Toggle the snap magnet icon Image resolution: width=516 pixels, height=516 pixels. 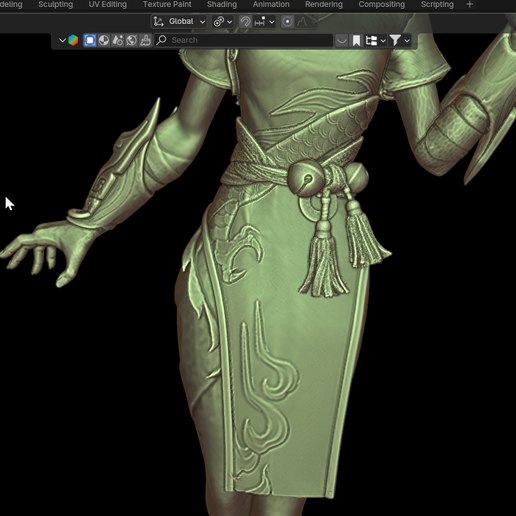245,22
